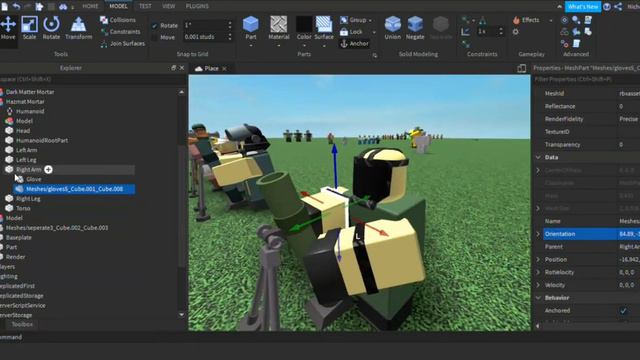Viewport: 640px width, 360px height.
Task: Select the Move tool
Action: pyautogui.click(x=8, y=28)
